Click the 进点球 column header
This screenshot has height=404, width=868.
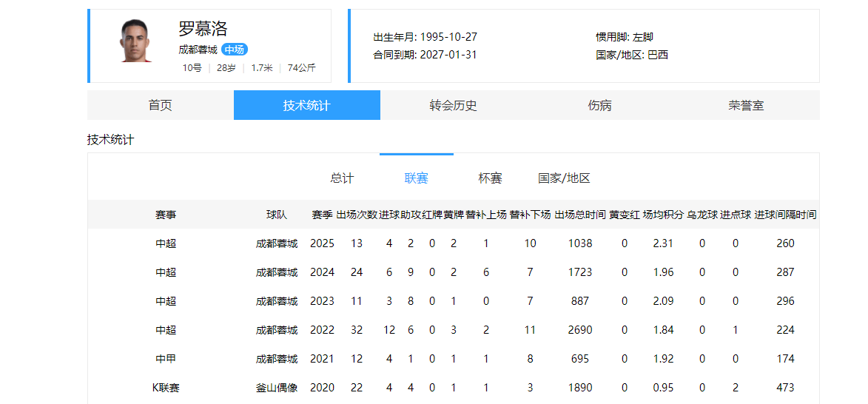coord(736,215)
